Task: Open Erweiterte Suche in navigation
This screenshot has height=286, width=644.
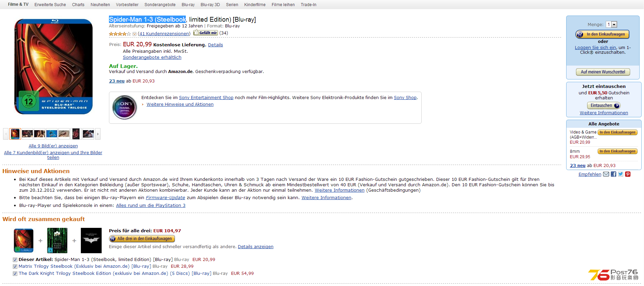Action: 50,5
